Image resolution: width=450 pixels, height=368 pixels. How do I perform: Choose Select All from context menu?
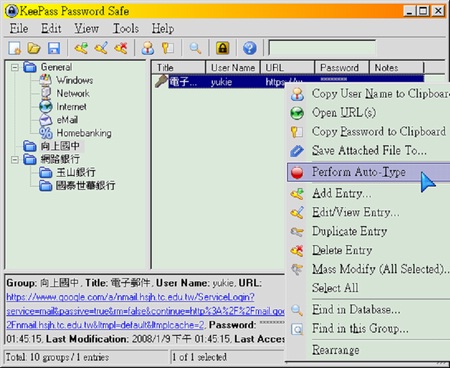tap(368, 288)
